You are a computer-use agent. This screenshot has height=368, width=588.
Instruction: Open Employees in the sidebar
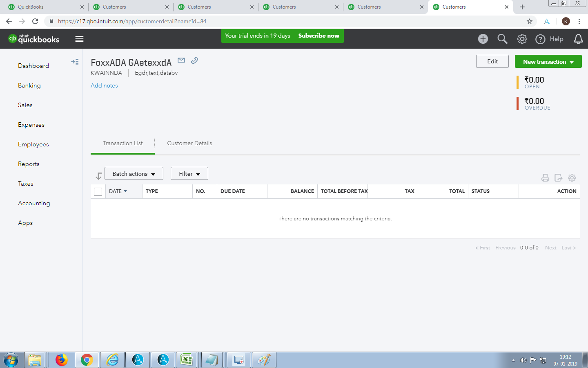point(33,144)
